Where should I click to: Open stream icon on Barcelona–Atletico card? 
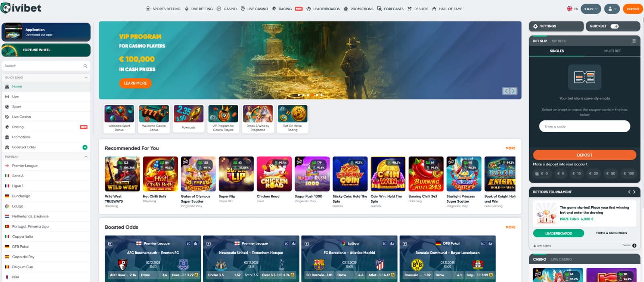pos(307,244)
